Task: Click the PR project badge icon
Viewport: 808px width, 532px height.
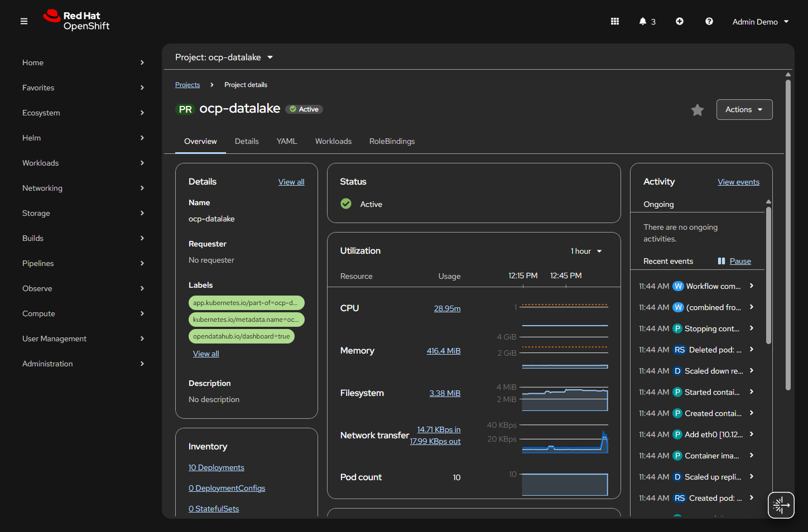Action: 185,109
